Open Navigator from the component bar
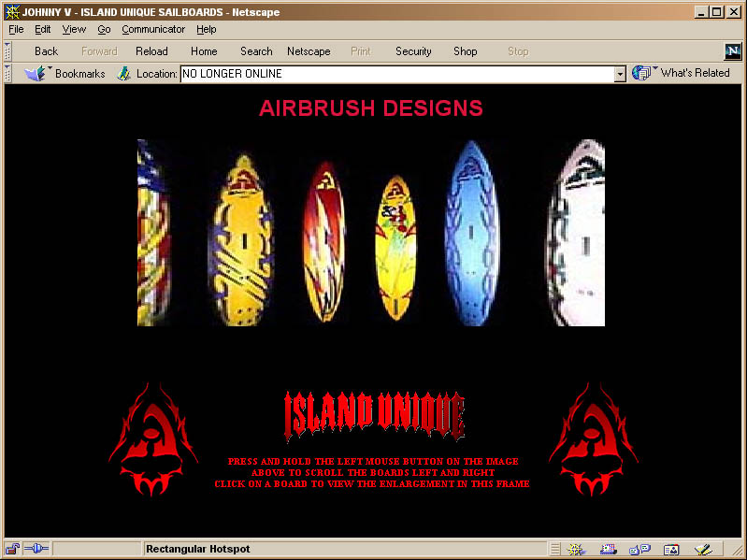Image resolution: width=747 pixels, height=560 pixels. coord(577,550)
